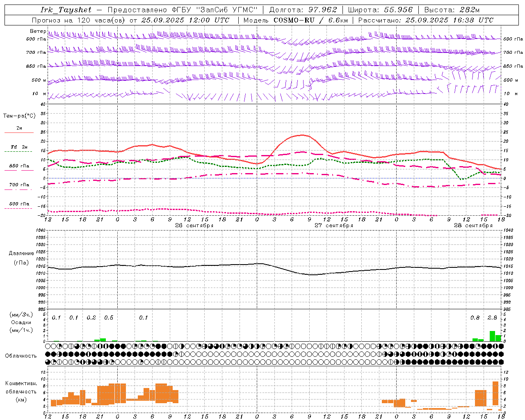Screen dimensions: 525x420
Task: Click the 2м temperature legend label
Action: [19, 128]
